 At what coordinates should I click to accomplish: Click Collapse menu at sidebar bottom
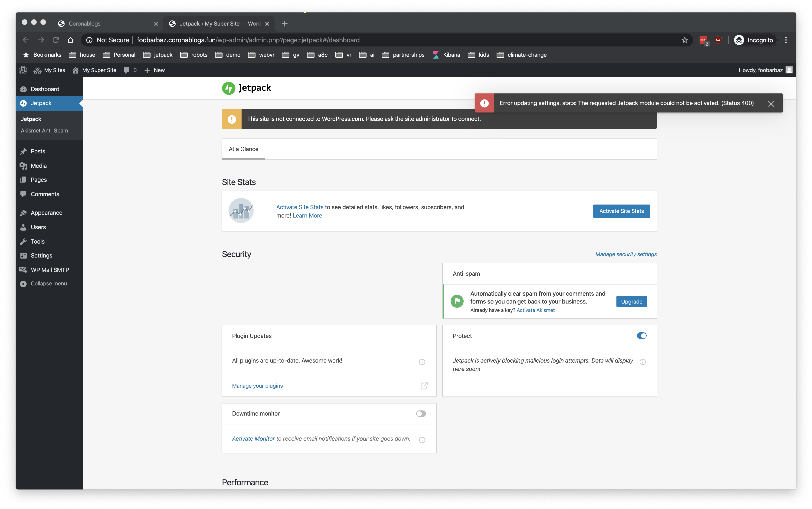click(x=49, y=284)
